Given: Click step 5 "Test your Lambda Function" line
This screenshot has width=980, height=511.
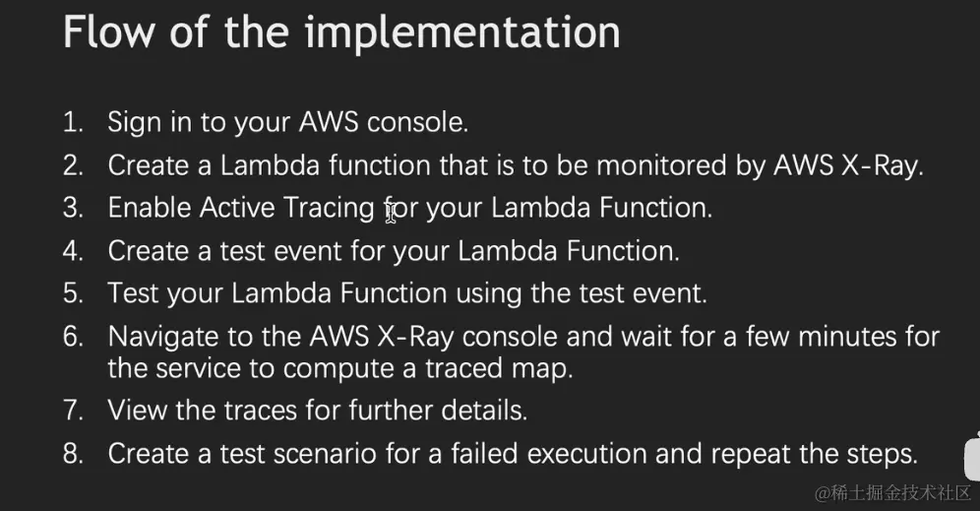Looking at the screenshot, I should click(407, 293).
